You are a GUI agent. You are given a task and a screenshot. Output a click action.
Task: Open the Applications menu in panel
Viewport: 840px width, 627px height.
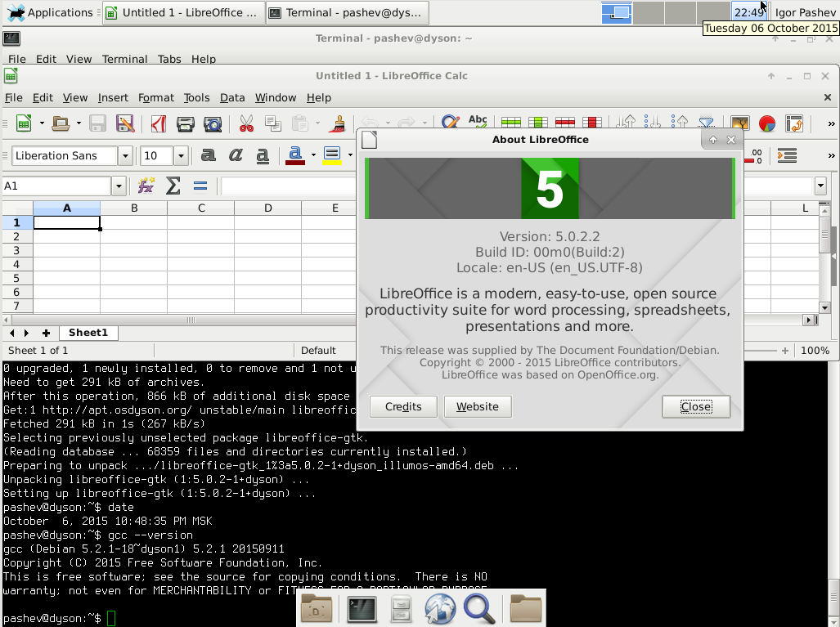(x=50, y=12)
